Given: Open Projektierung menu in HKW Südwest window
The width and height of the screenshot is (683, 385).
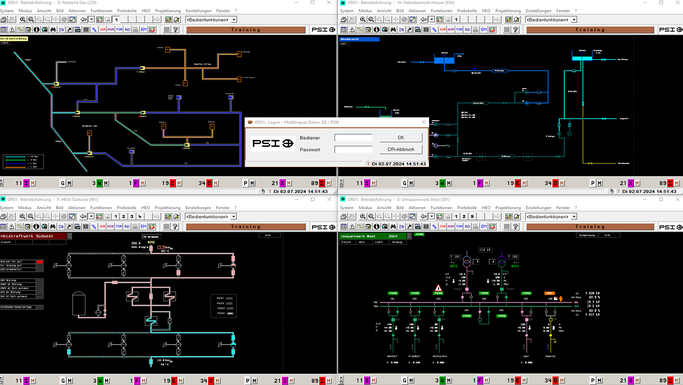Looking at the screenshot, I should (167, 208).
